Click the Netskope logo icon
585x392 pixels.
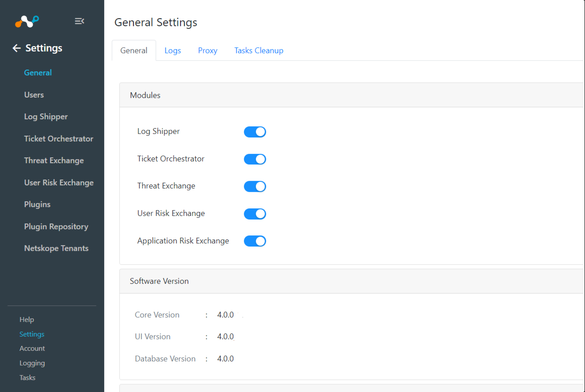click(27, 21)
